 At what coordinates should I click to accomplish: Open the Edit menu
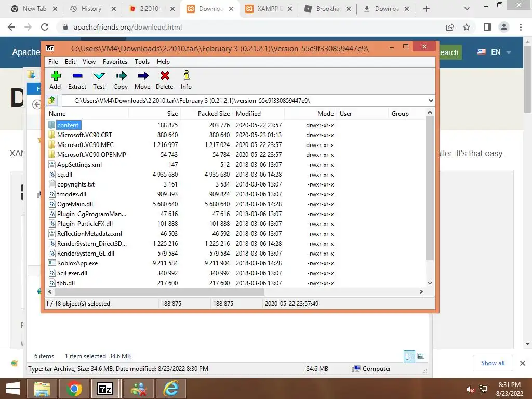(x=70, y=61)
